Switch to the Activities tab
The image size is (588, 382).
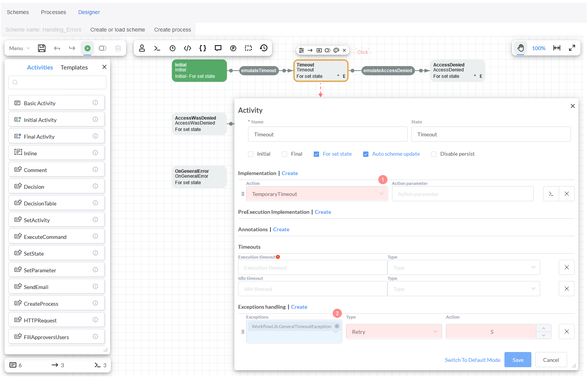tap(40, 67)
